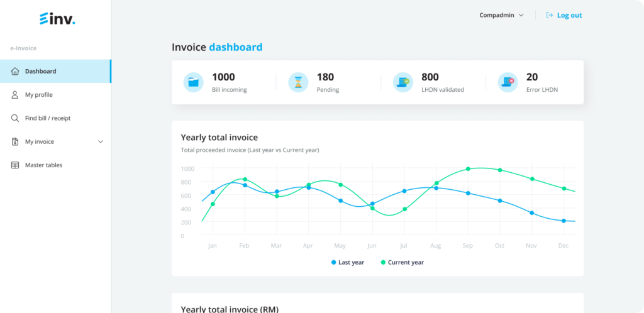Click the Find bill search icon
644x313 pixels.
15,118
